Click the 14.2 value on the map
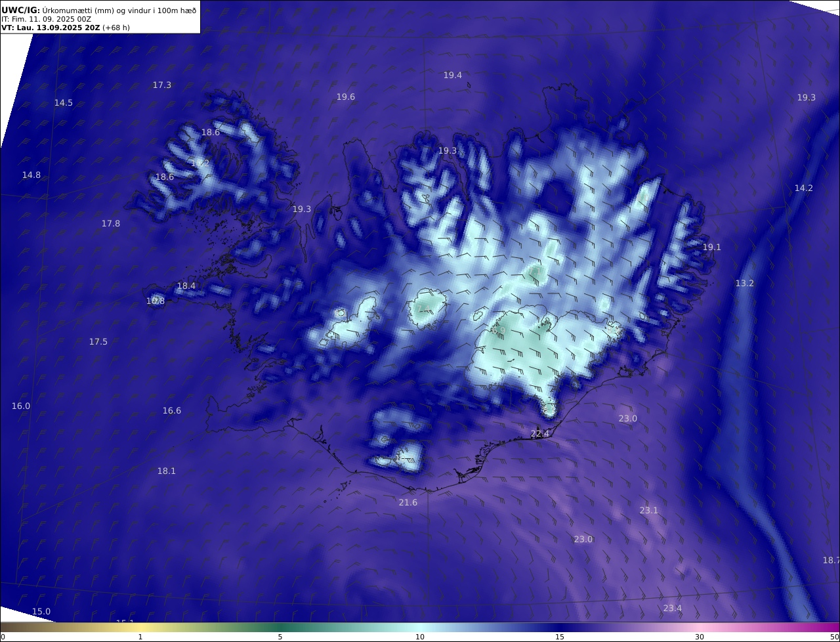This screenshot has width=840, height=642. click(804, 188)
